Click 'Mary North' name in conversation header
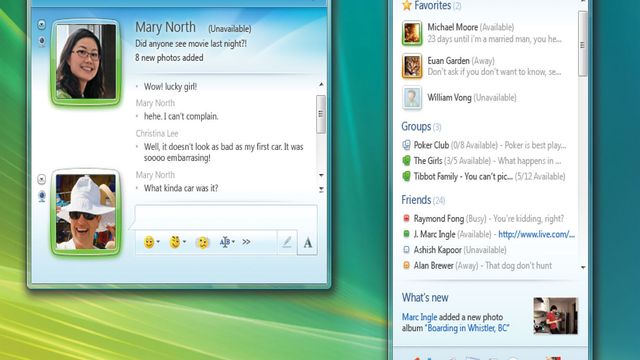Screen dimensions: 640x360 [165, 27]
